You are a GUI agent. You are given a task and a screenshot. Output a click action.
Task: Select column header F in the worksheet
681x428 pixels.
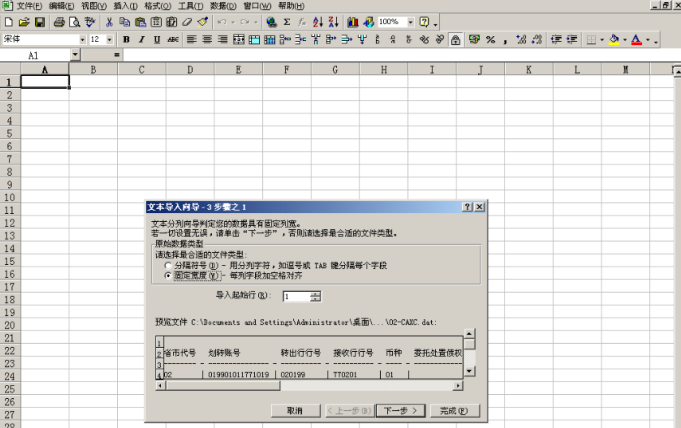pyautogui.click(x=287, y=70)
